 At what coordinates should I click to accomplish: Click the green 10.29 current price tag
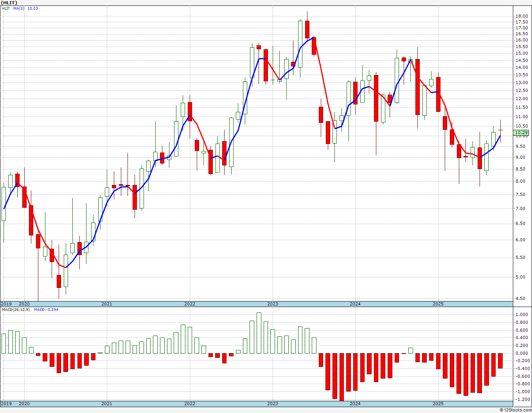521,133
